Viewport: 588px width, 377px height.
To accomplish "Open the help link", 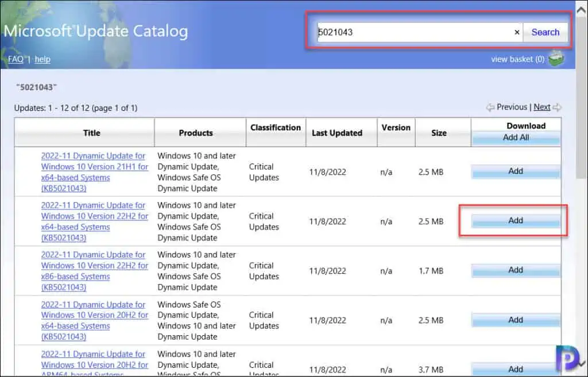I will [42, 59].
